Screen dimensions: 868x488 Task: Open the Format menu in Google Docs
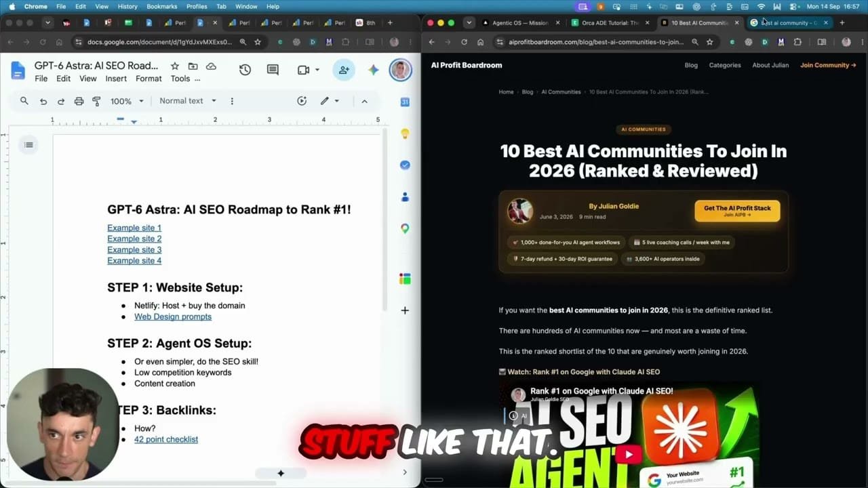(149, 79)
